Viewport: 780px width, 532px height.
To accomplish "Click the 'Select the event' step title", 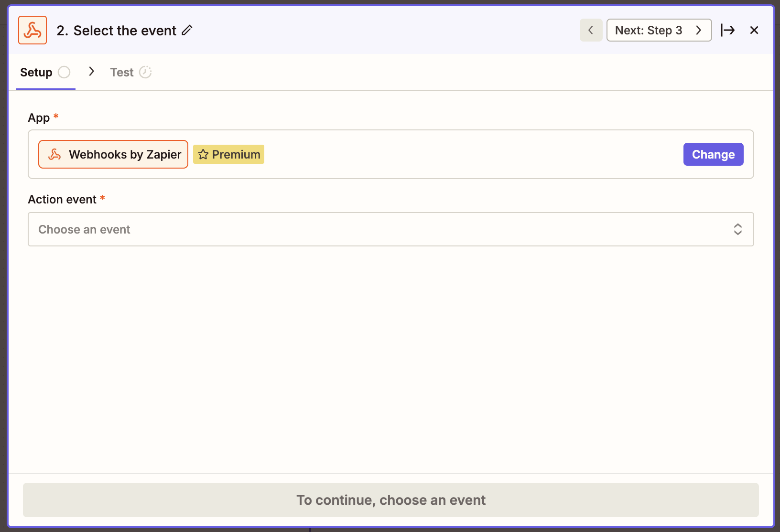I will coord(125,31).
